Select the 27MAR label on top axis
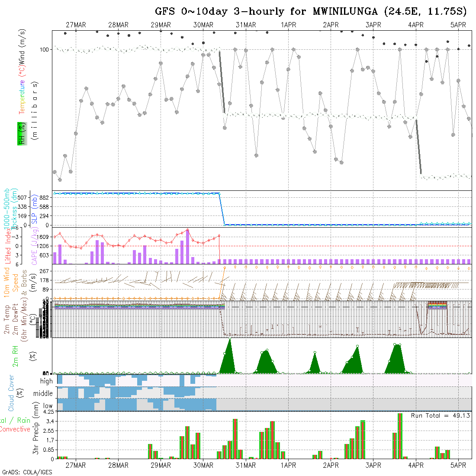Image resolution: width=476 pixels, height=476 pixels. click(x=76, y=25)
